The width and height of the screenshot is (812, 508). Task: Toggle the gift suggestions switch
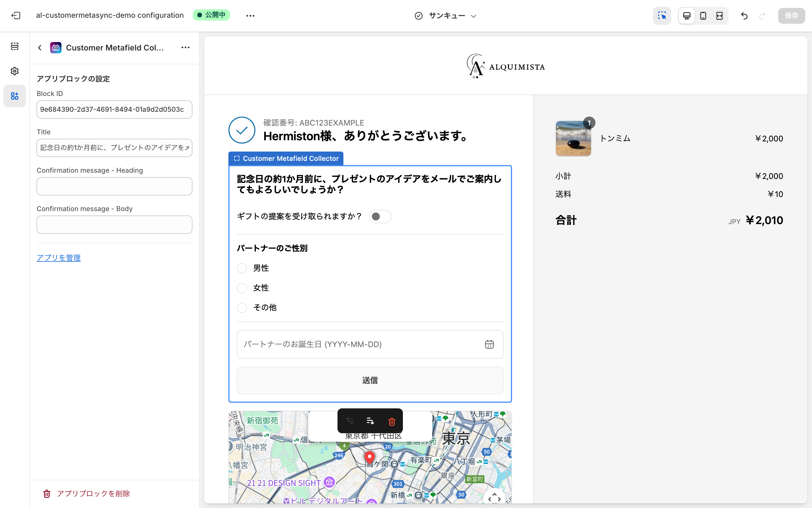point(380,216)
